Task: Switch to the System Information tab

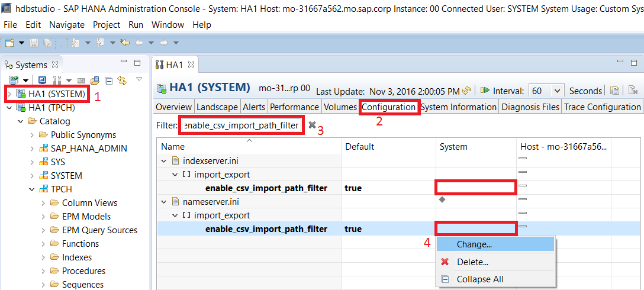Action: (x=458, y=107)
